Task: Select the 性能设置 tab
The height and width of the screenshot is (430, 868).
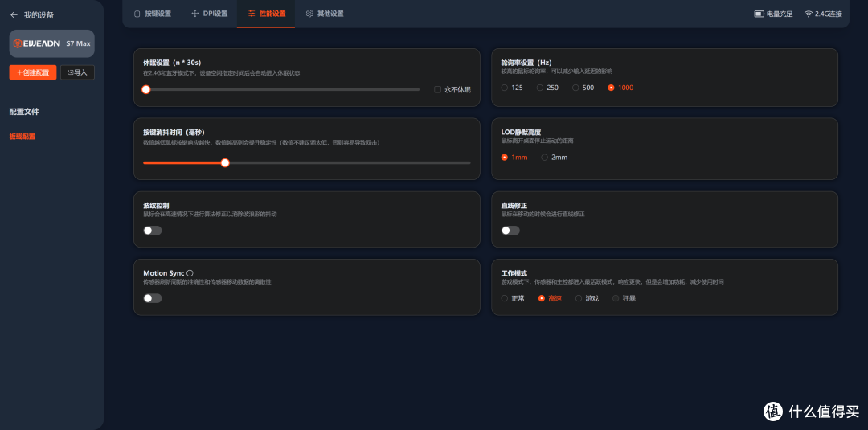Action: 266,14
